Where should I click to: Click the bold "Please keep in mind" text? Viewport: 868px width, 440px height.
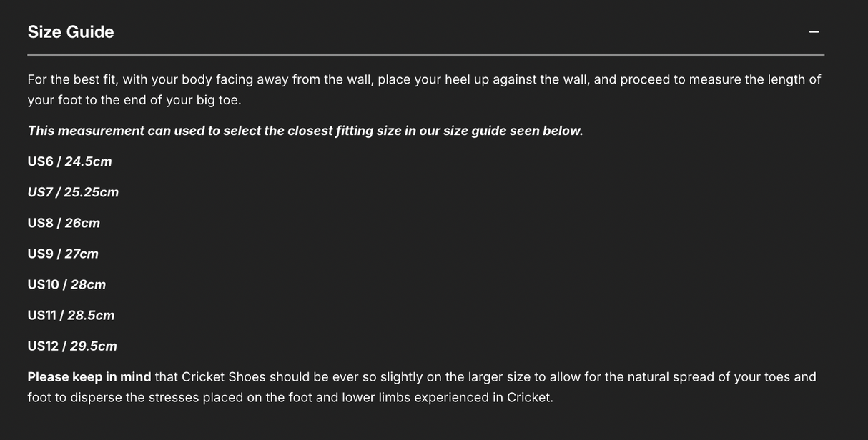pos(89,377)
